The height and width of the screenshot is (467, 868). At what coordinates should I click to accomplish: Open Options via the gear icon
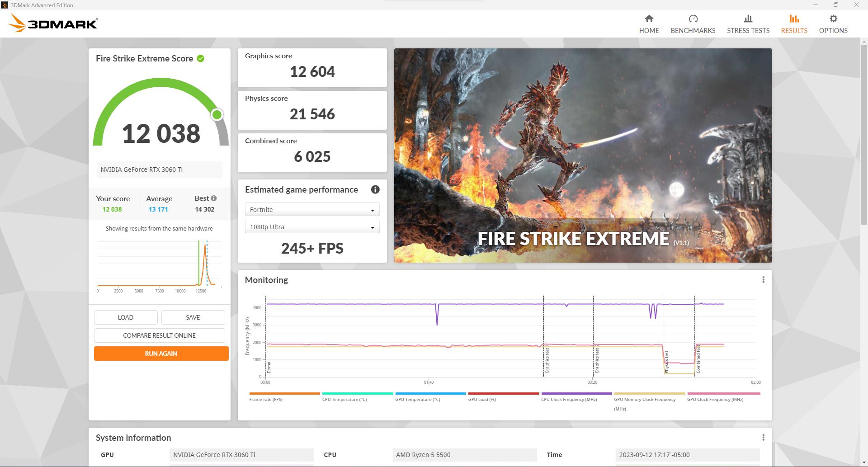833,18
